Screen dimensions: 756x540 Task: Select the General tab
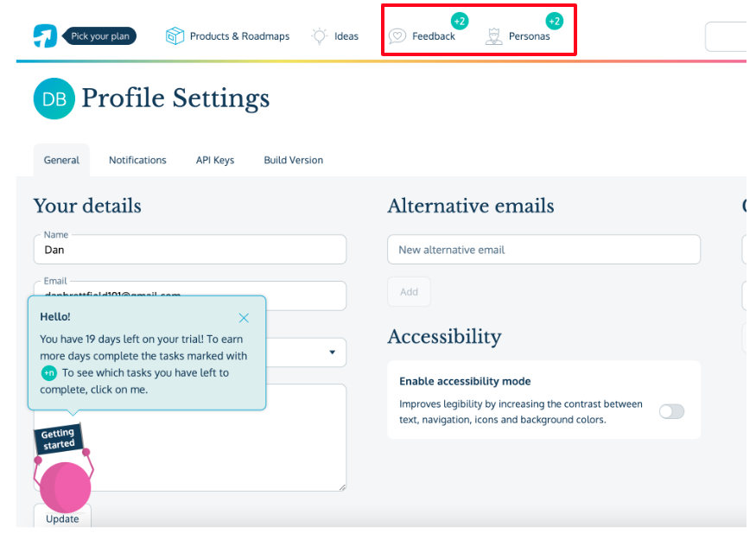pyautogui.click(x=61, y=160)
